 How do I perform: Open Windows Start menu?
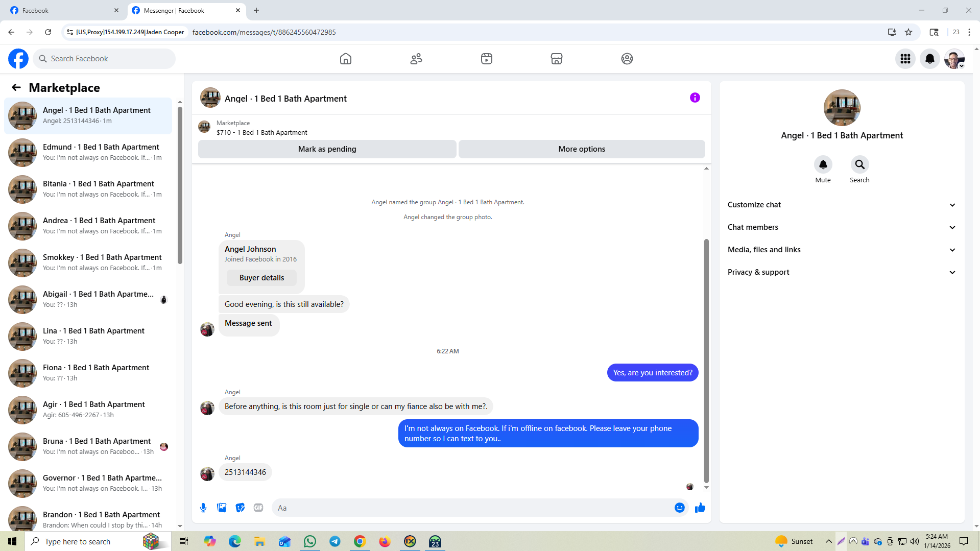pos(12,541)
